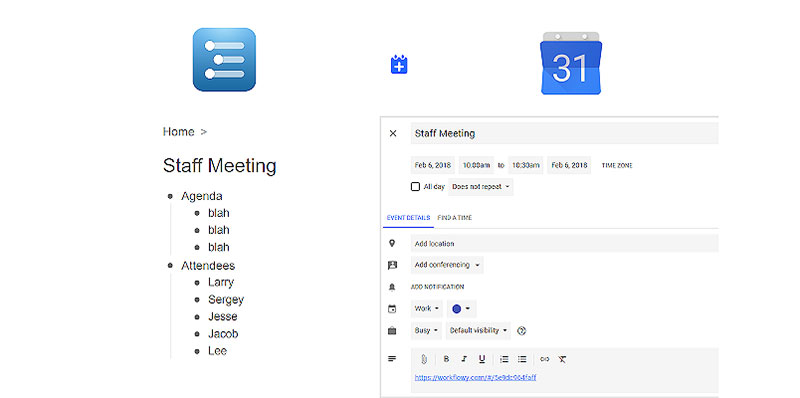Open the start time 10:00am selector
This screenshot has width=800, height=398.
(x=477, y=165)
